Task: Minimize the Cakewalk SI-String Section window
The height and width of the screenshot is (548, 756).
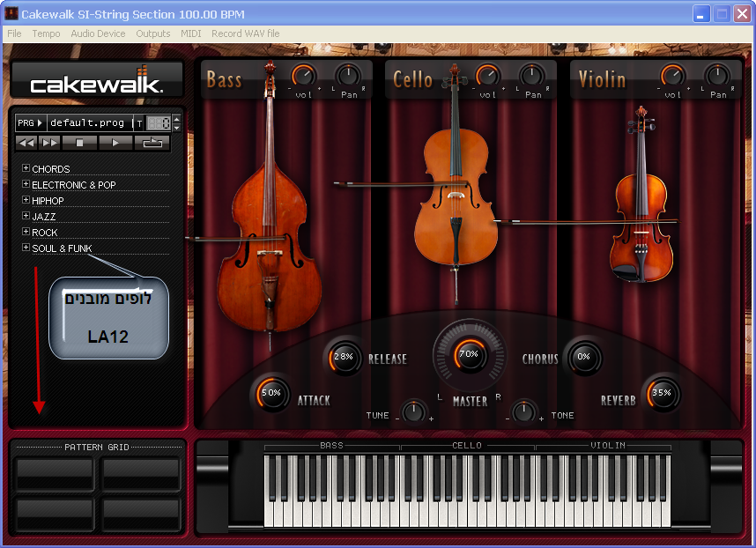Action: [x=701, y=13]
